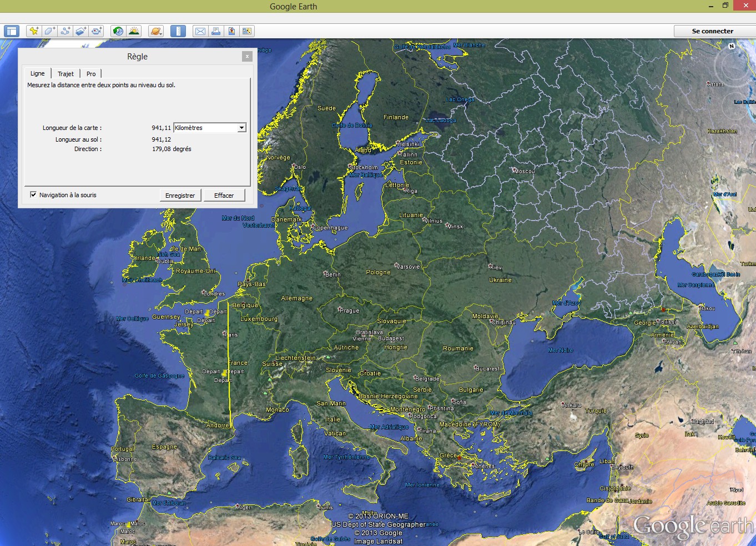
Task: Open the Kilomètres units dropdown
Action: 210,128
